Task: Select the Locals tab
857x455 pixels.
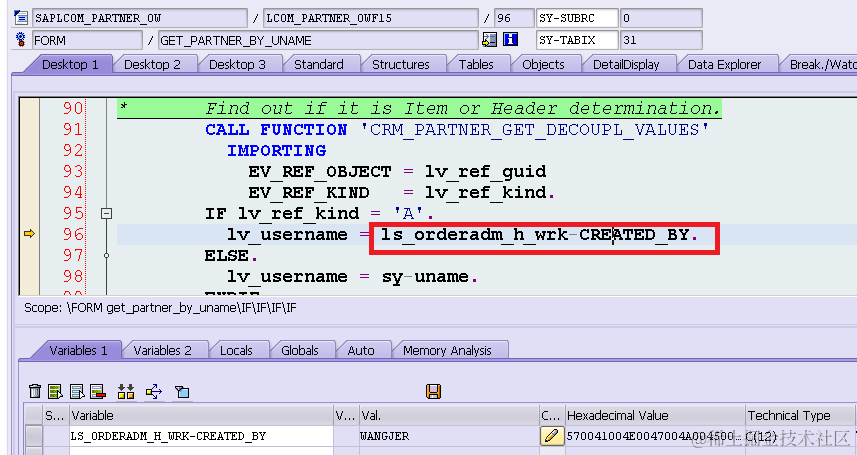Action: tap(236, 351)
